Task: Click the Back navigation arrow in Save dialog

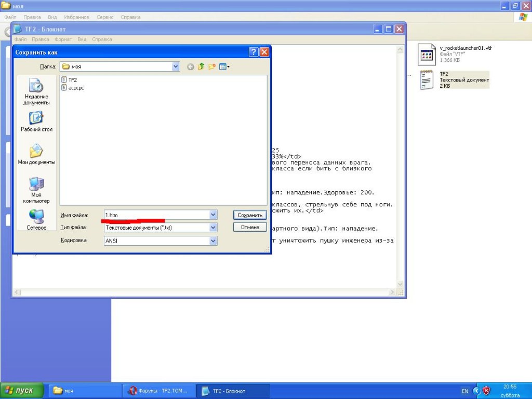Action: (190, 67)
